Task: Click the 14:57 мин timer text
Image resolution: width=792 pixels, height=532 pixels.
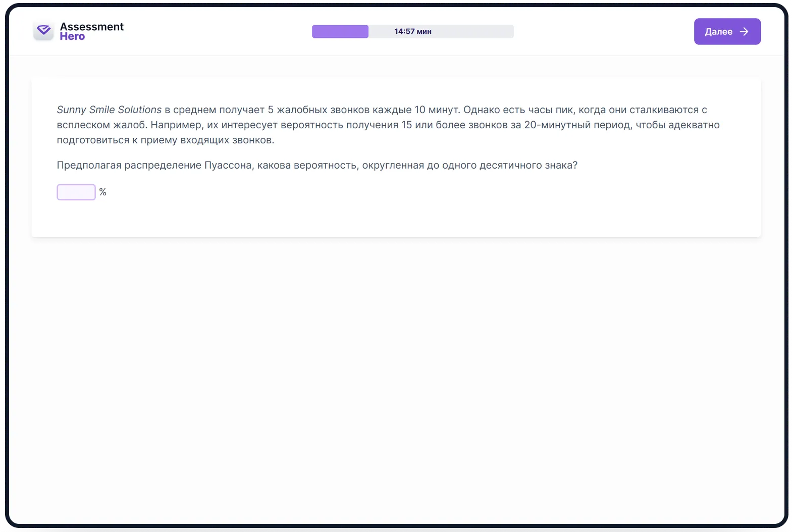Action: pyautogui.click(x=412, y=31)
